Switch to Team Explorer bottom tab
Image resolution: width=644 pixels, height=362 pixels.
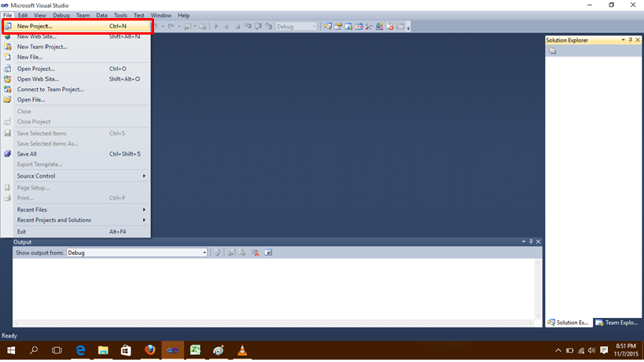pos(617,323)
